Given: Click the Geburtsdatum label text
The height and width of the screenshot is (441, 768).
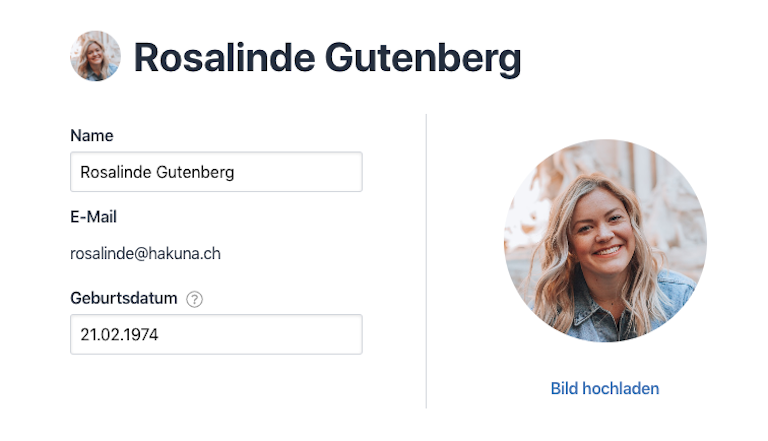Looking at the screenshot, I should [x=123, y=298].
